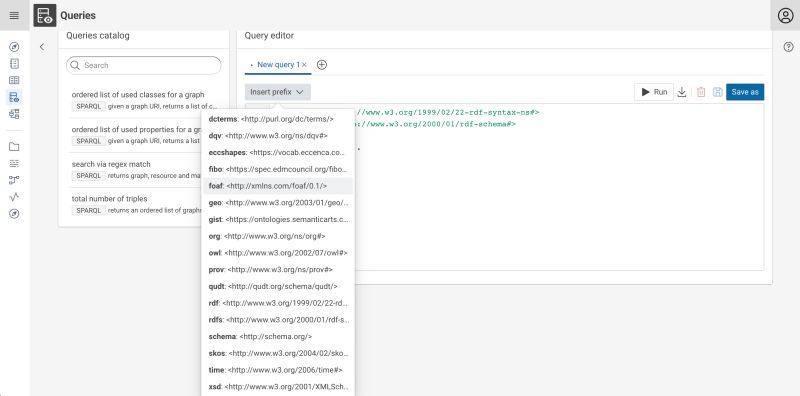Insert the dqv prefix
This screenshot has height=396, width=800.
(278, 136)
